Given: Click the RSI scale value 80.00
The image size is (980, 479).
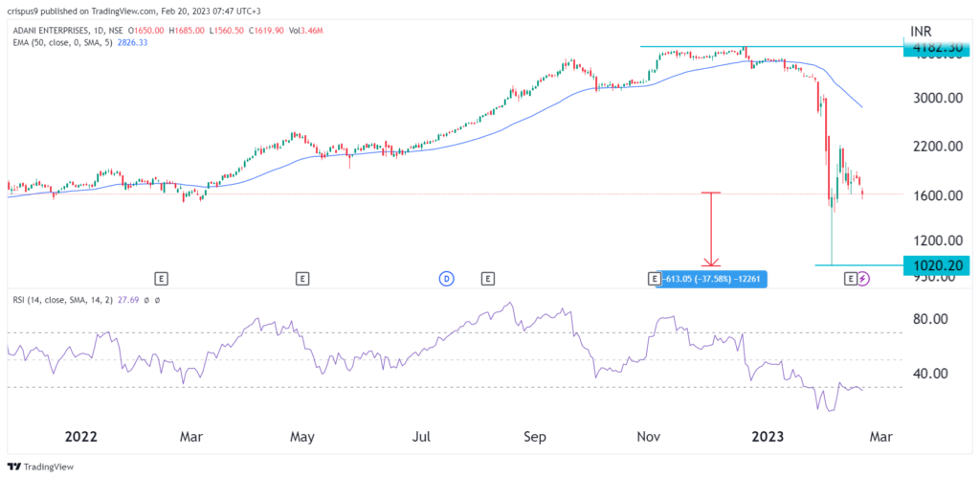Looking at the screenshot, I should [x=930, y=319].
